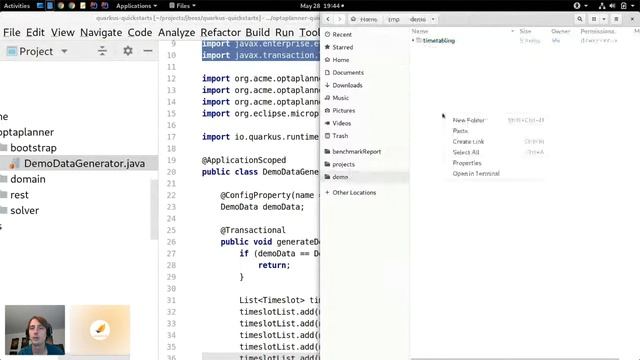Choose New Folder from context menu
Screen dimensions: 640x360
pos(468,120)
